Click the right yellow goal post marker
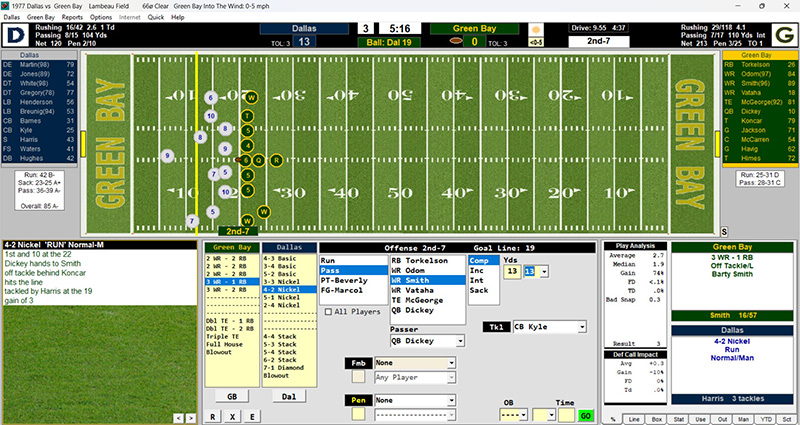The height and width of the screenshot is (425, 800). [717, 144]
